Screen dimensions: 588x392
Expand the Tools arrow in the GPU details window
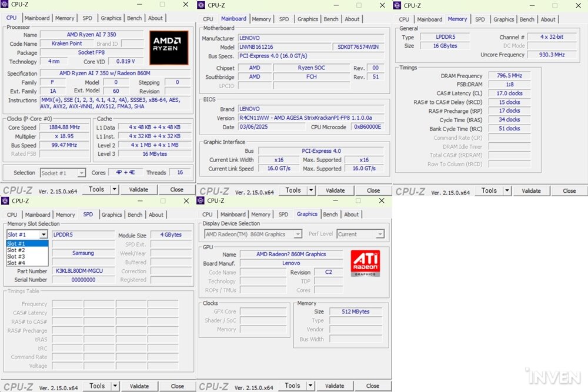310,386
